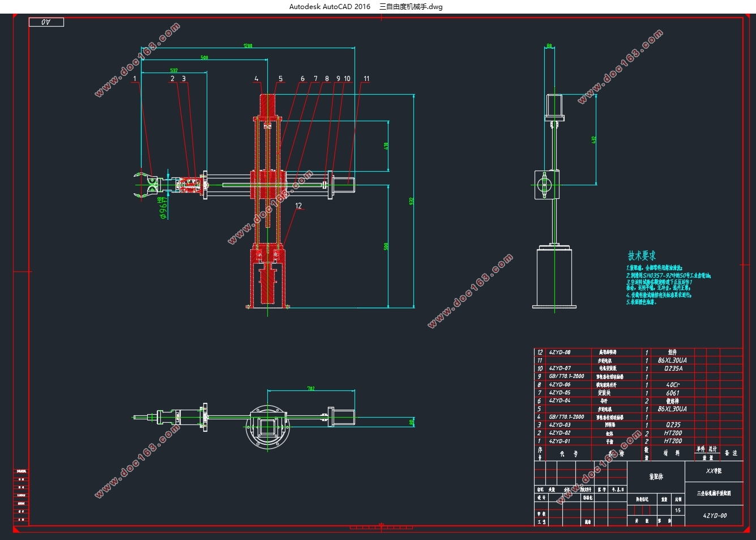Click technical note mentioning SH0357-92
The image size is (756, 540).
(x=668, y=275)
